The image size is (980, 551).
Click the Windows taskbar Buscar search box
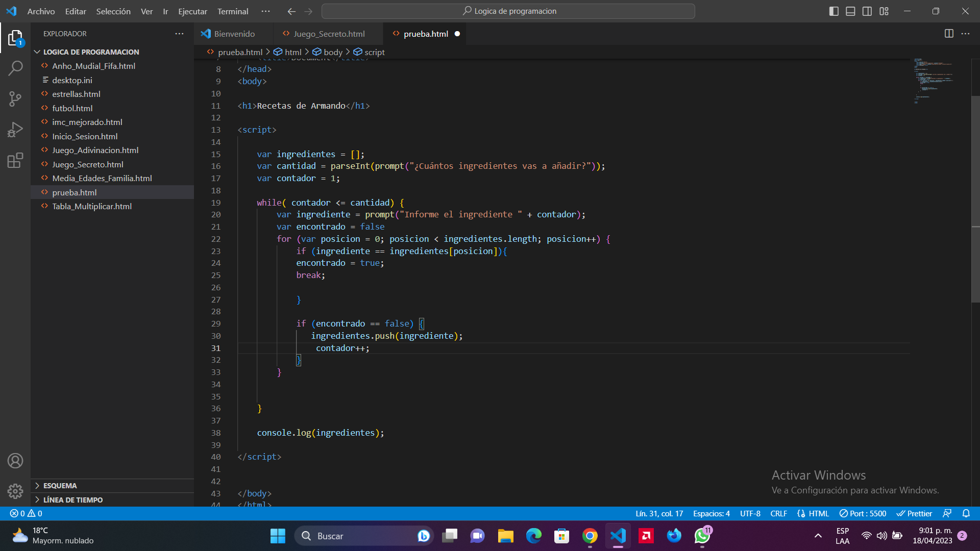coord(363,536)
